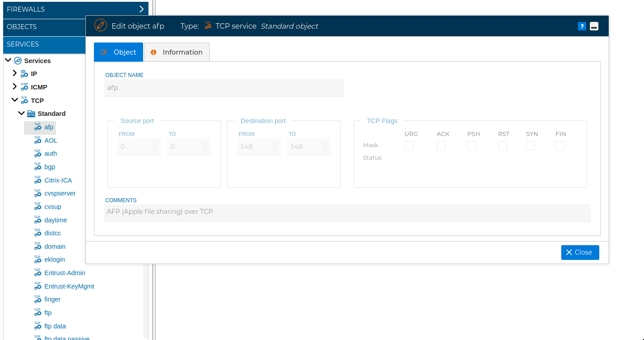Toggle the SYN mask checkbox
This screenshot has width=644, height=340.
pos(530,146)
